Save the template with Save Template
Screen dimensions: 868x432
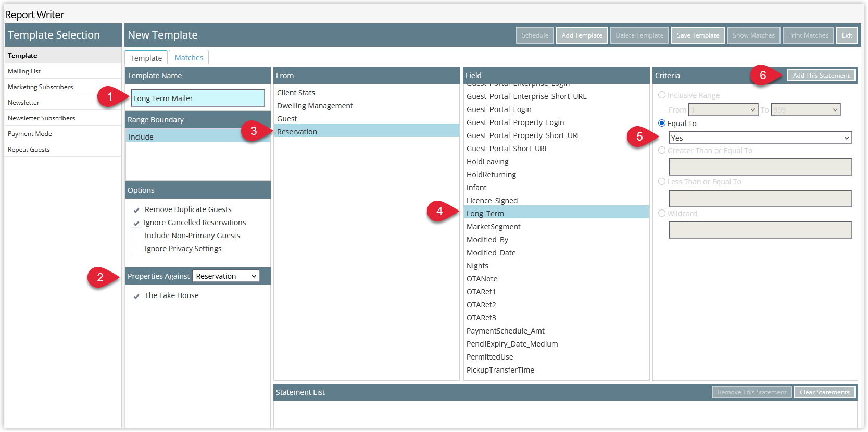(x=698, y=35)
